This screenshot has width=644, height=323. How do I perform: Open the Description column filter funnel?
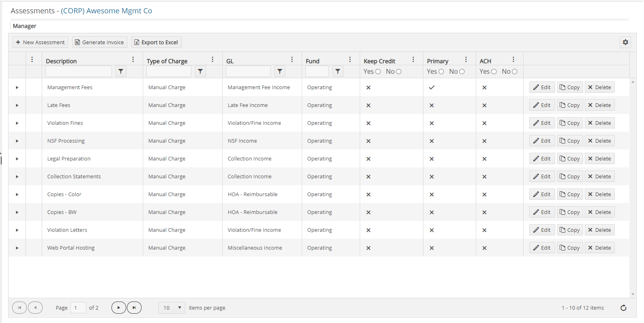pyautogui.click(x=121, y=71)
